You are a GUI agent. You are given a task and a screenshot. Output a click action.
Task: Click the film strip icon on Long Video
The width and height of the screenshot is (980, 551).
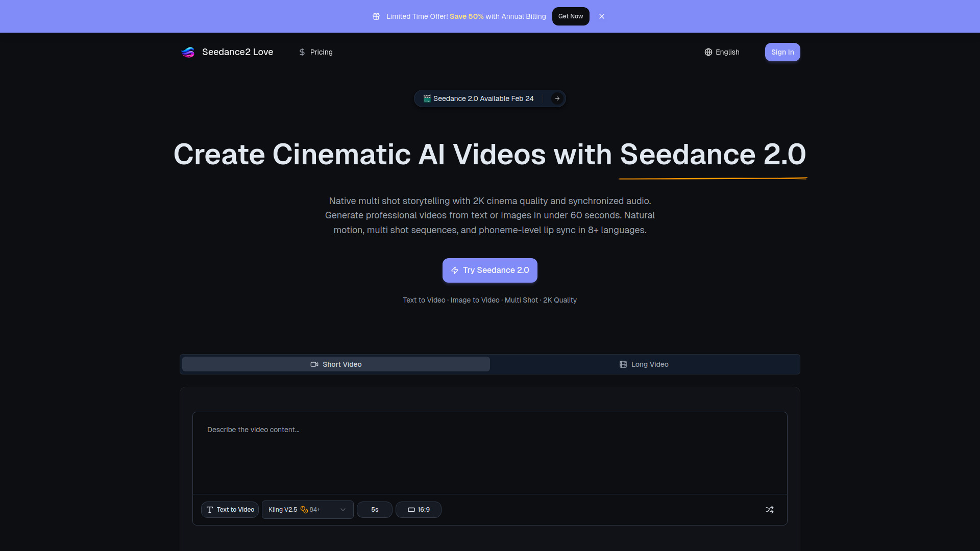point(623,364)
